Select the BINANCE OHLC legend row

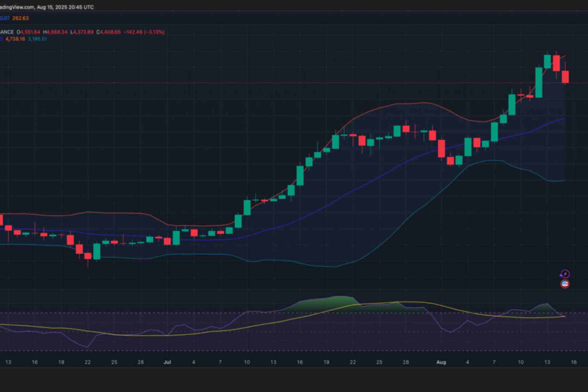tap(73, 32)
